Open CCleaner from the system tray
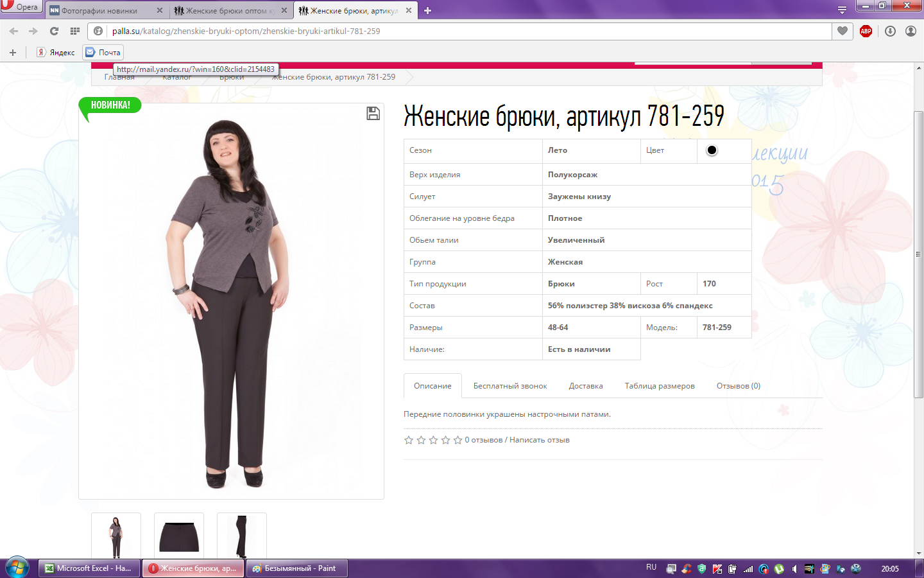 tap(687, 569)
